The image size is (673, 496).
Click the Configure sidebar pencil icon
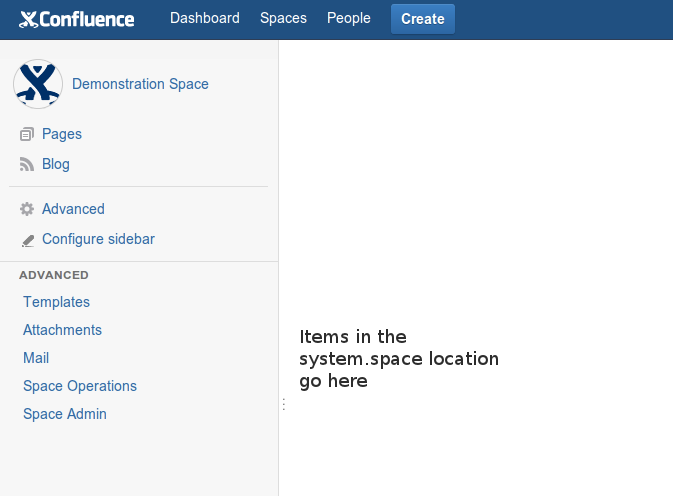pos(27,240)
